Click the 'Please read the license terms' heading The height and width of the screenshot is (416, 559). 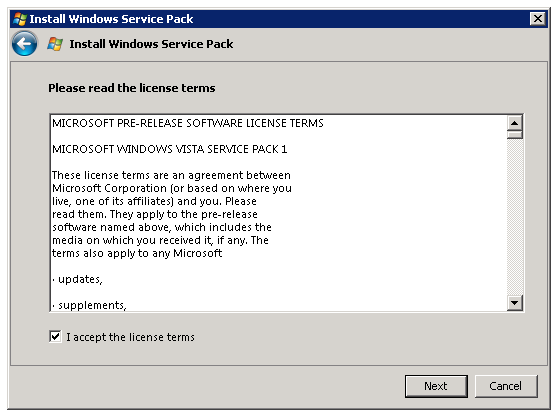click(132, 88)
